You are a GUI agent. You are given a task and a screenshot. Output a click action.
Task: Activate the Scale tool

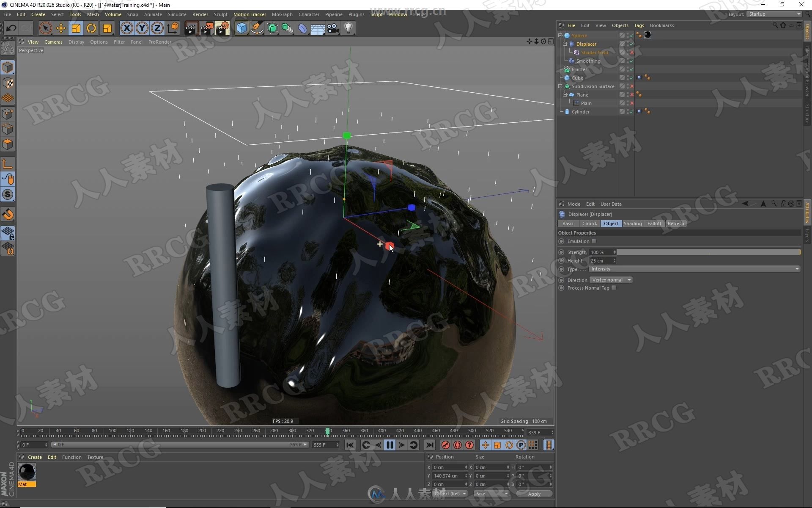point(76,28)
